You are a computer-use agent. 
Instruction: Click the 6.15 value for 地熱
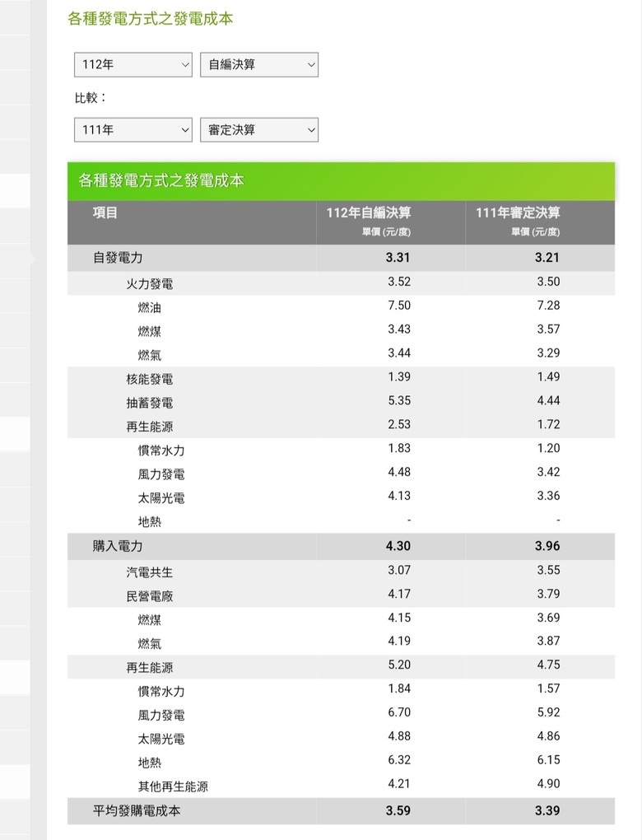(549, 759)
